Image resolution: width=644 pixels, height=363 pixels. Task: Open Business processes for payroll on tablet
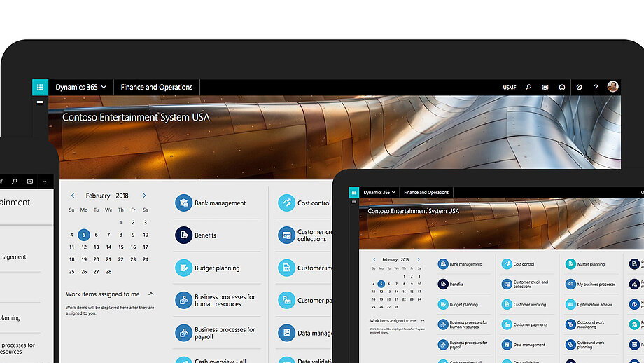(463, 345)
